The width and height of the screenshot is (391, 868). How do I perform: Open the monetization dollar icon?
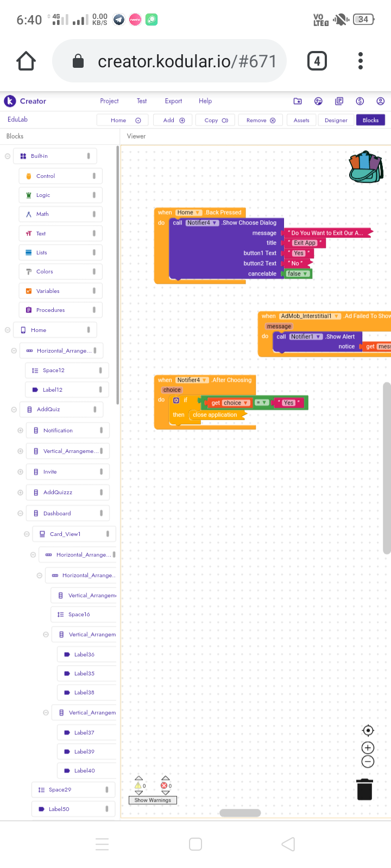(x=360, y=101)
